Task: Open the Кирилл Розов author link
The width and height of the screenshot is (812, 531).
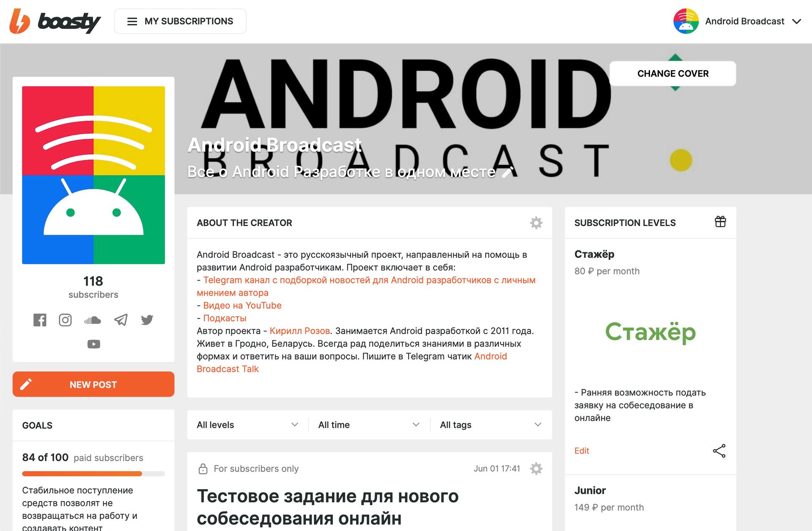Action: click(299, 331)
